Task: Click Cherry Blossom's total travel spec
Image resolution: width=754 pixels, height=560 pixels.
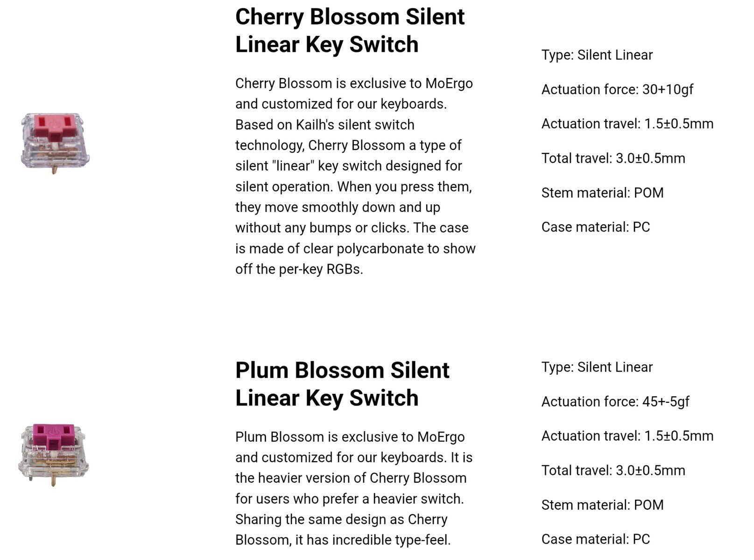Action: pos(613,159)
